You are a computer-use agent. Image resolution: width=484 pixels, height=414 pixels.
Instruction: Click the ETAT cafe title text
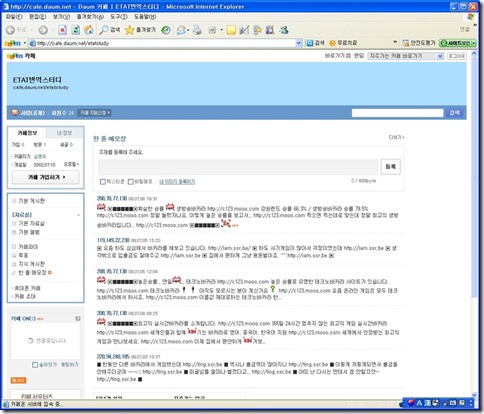tap(37, 80)
